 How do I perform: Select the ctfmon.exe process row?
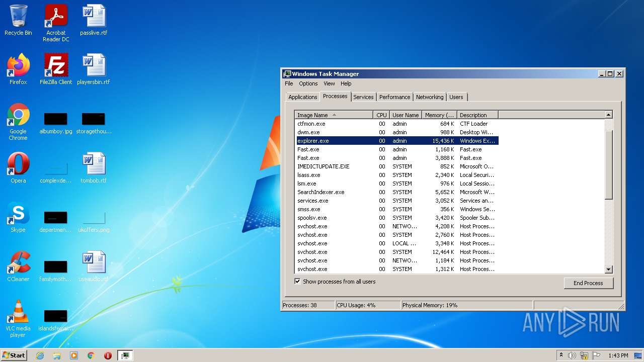tap(397, 124)
